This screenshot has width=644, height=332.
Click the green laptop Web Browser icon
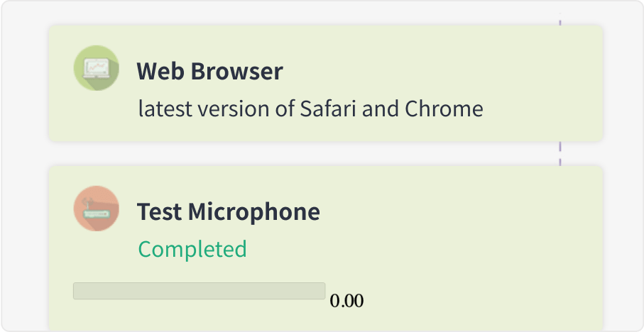(96, 68)
